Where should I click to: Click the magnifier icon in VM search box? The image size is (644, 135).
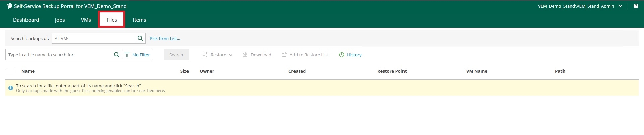point(140,38)
